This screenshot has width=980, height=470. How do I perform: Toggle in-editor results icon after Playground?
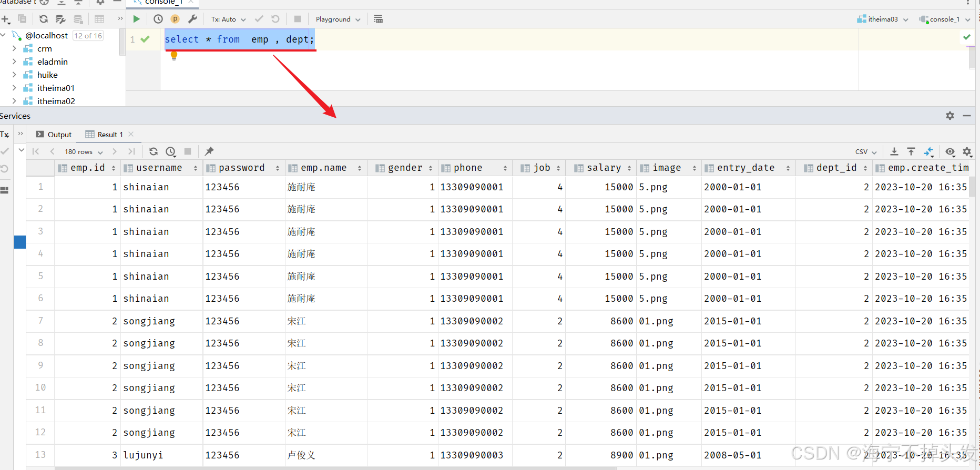click(x=378, y=19)
